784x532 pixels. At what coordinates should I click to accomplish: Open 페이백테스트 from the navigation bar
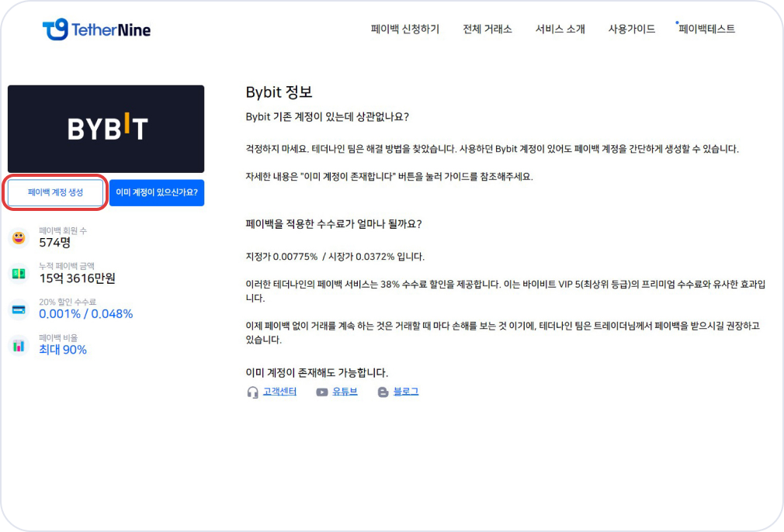coord(706,29)
